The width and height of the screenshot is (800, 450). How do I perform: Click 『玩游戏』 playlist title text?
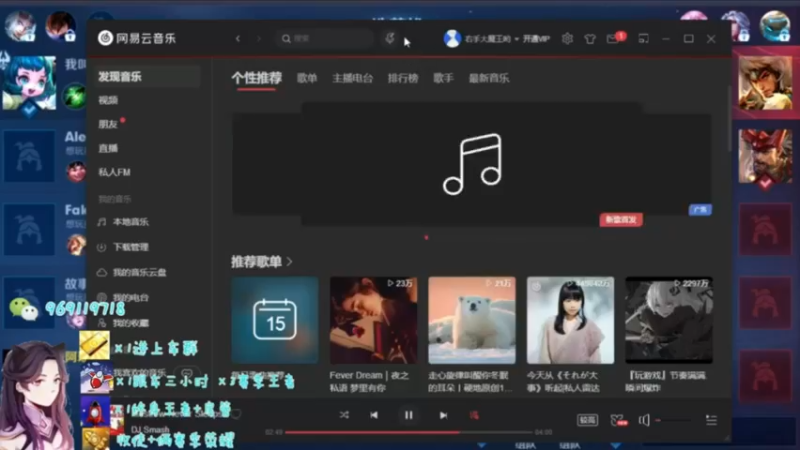point(666,382)
